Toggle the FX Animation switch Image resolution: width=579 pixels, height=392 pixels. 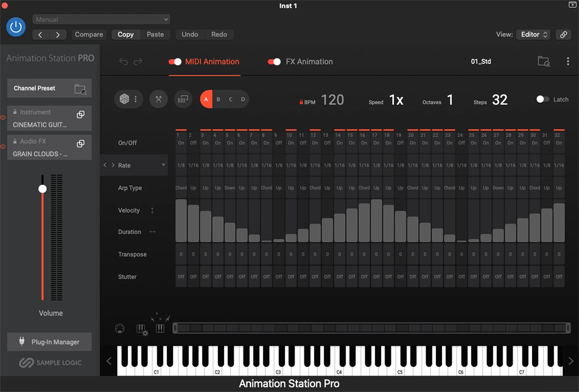coord(274,62)
